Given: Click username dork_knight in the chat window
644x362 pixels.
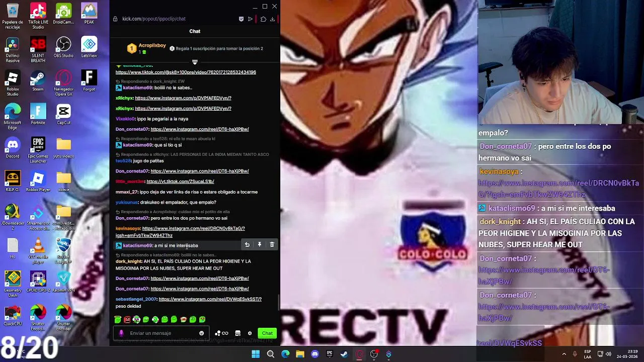Looking at the screenshot, I should click(x=129, y=261).
